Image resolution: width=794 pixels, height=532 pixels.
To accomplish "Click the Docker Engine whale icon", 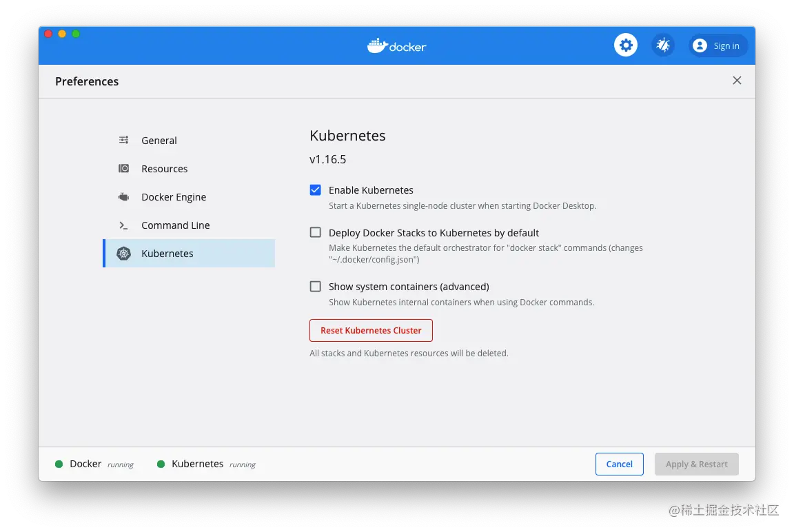I will [x=123, y=197].
